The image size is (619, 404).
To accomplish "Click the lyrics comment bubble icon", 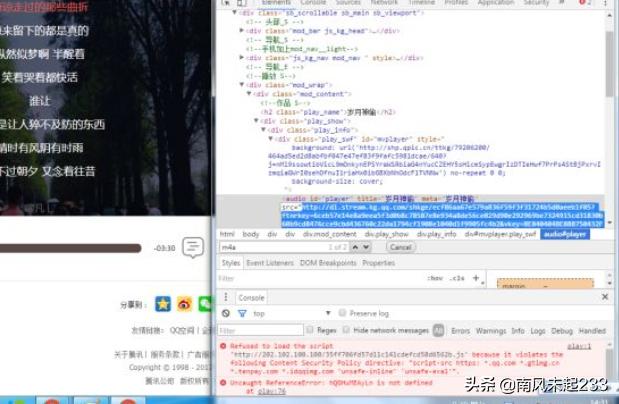I will (x=194, y=247).
